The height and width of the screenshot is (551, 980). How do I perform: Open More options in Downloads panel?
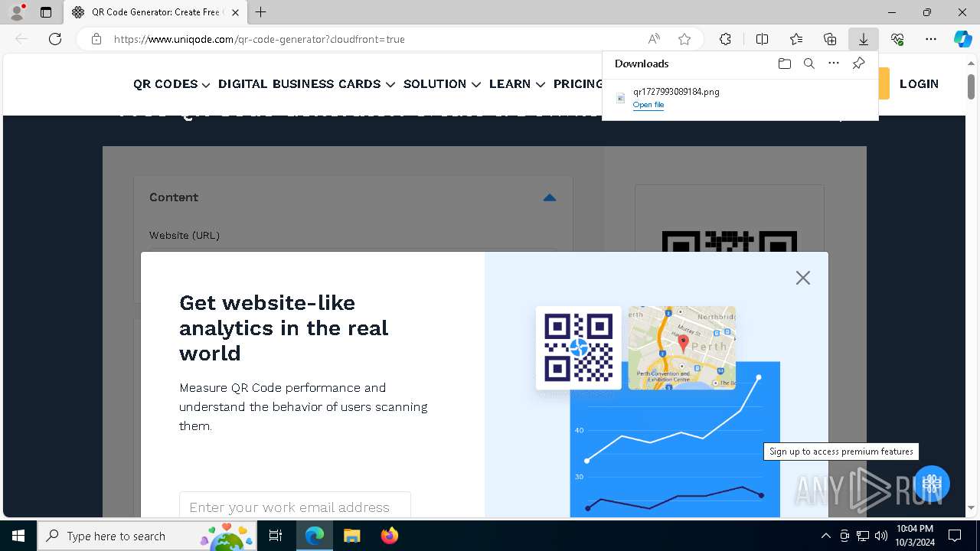(x=834, y=64)
